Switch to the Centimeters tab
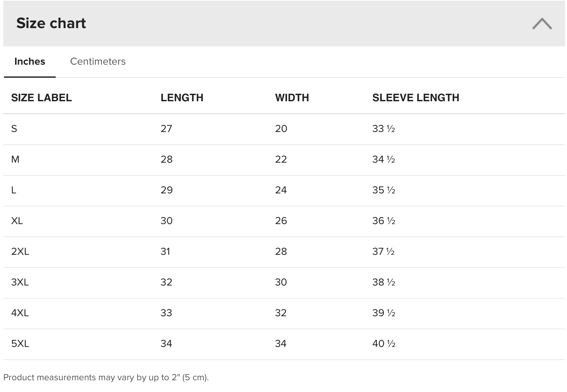The image size is (567, 392). click(x=98, y=61)
